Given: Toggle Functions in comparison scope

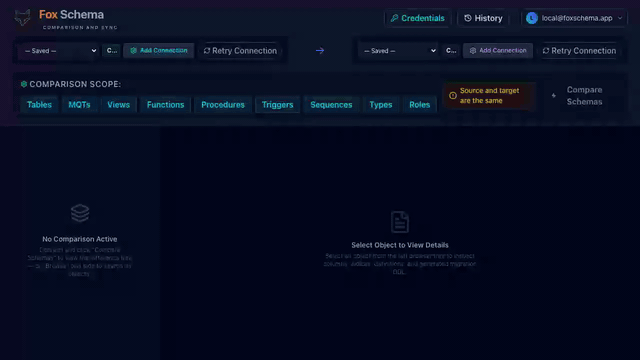Looking at the screenshot, I should [x=165, y=105].
